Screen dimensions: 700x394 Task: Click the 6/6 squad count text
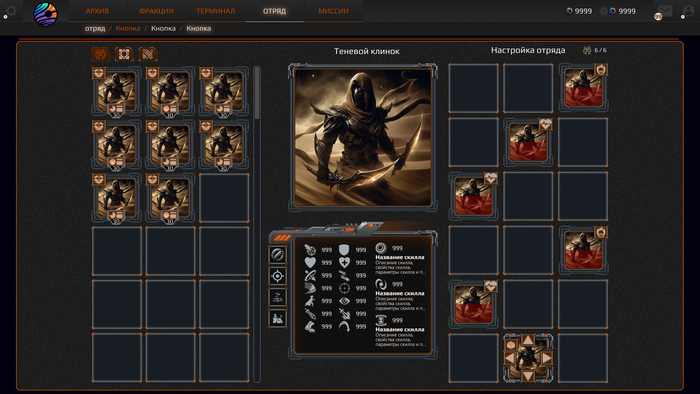click(600, 50)
